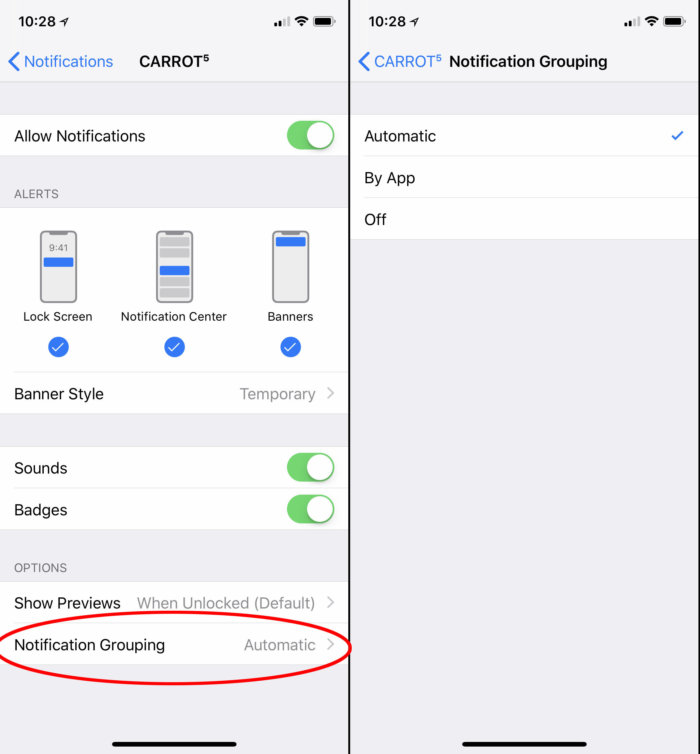Go back to Notifications
This screenshot has width=700, height=754.
pos(61,62)
